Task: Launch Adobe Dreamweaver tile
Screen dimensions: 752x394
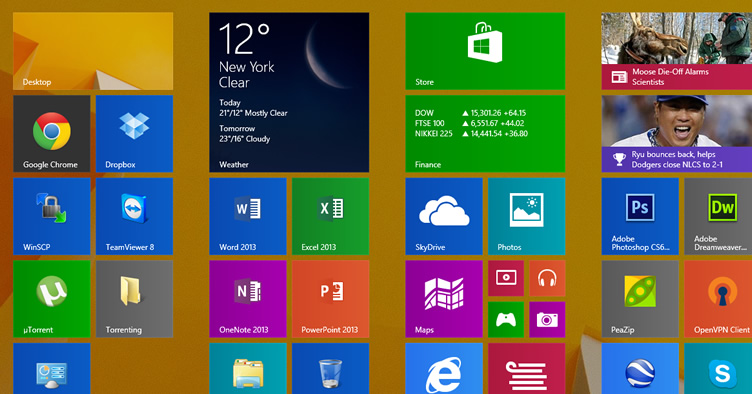Action: pos(718,216)
